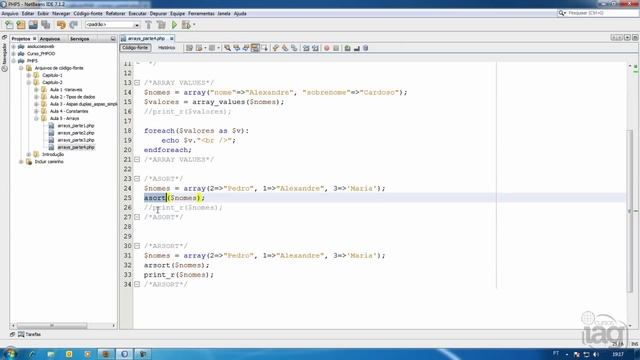Click the Windows Start button
640x360 pixels.
pos(10,353)
